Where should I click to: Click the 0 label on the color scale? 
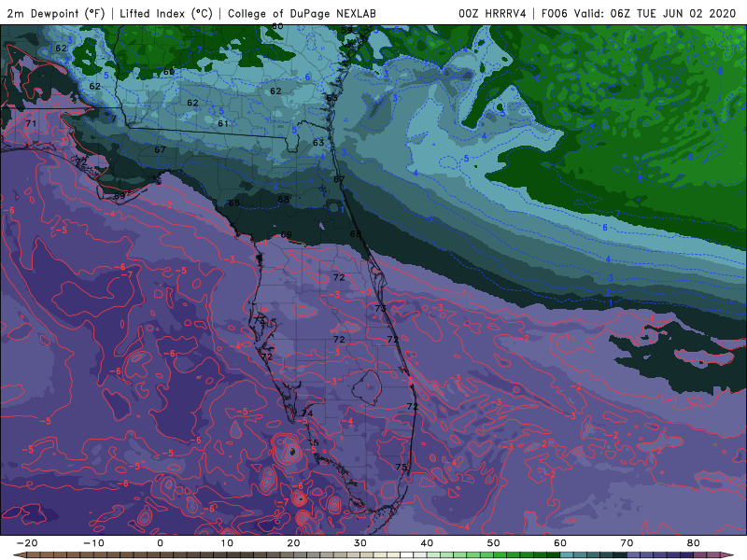click(x=160, y=543)
